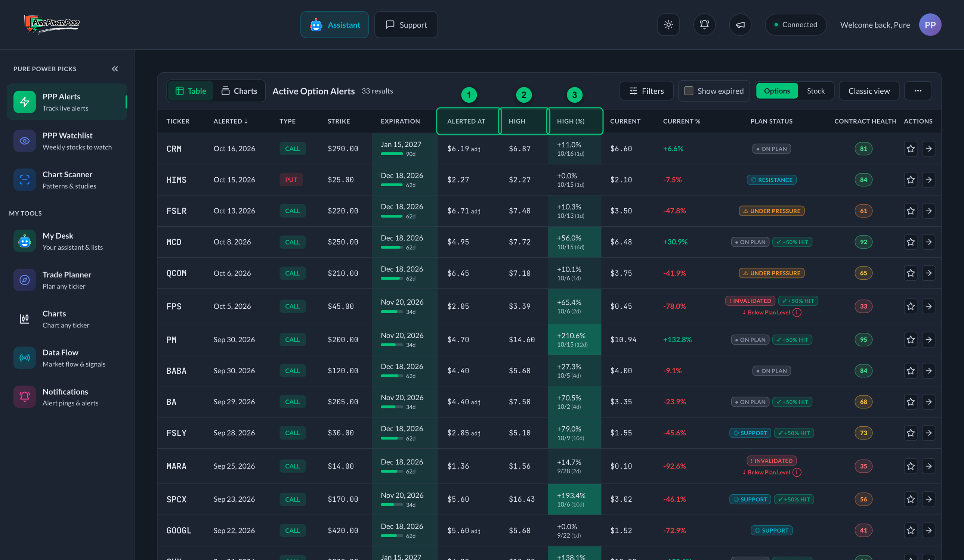The height and width of the screenshot is (560, 964).
Task: Sort by the CURRENT % column header
Action: tap(681, 121)
